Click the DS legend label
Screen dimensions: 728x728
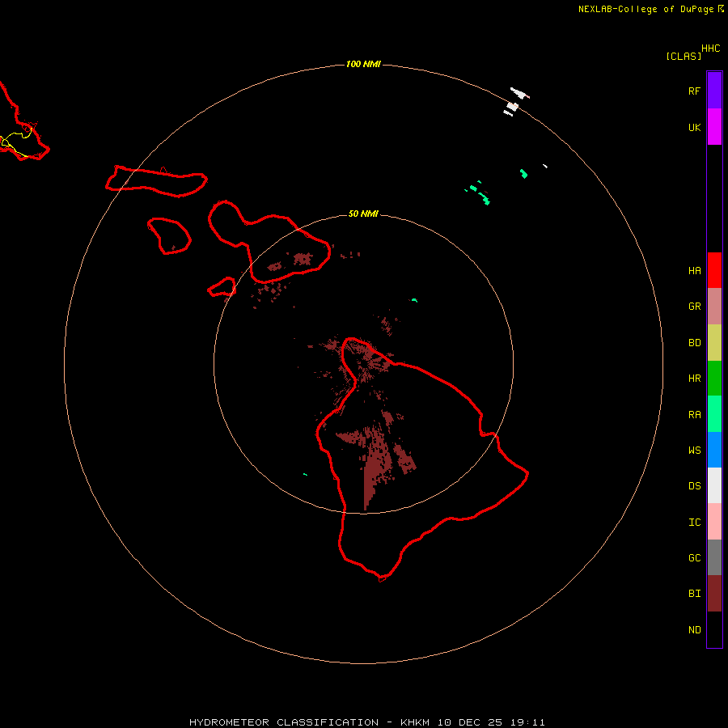(x=694, y=486)
